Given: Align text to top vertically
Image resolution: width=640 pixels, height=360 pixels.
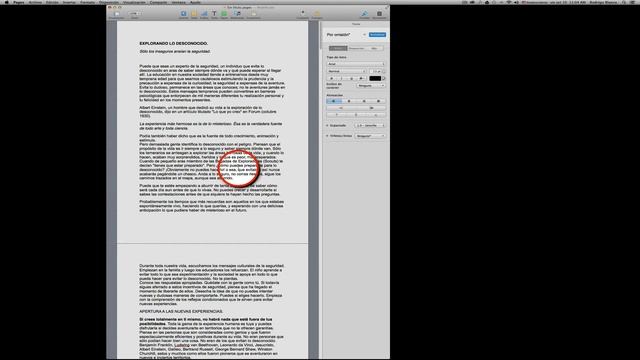Looking at the screenshot, I should pyautogui.click(x=336, y=115).
